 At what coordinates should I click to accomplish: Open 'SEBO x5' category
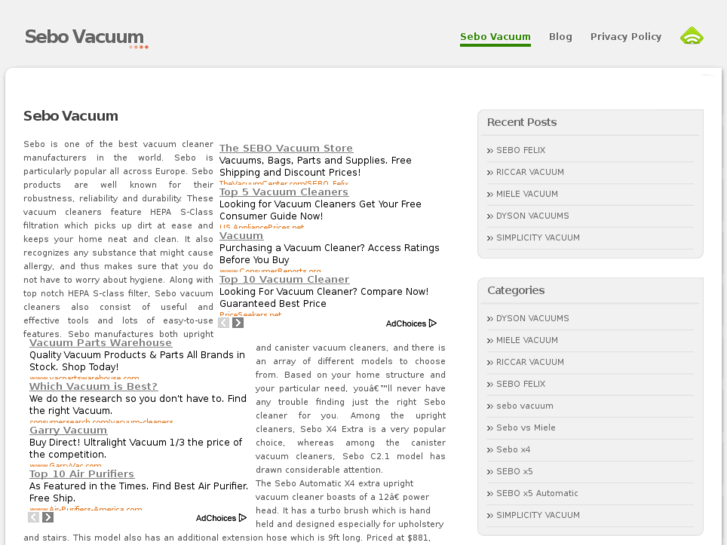click(x=514, y=471)
